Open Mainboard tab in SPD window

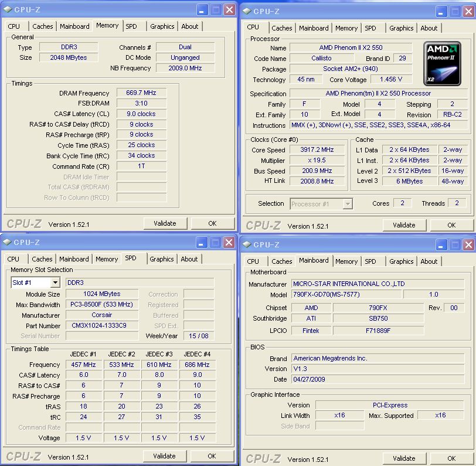point(74,259)
